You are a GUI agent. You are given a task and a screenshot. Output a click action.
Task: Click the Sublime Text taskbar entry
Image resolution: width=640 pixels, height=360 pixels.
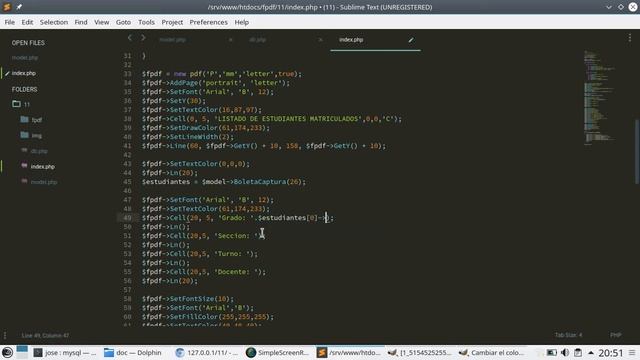349,352
